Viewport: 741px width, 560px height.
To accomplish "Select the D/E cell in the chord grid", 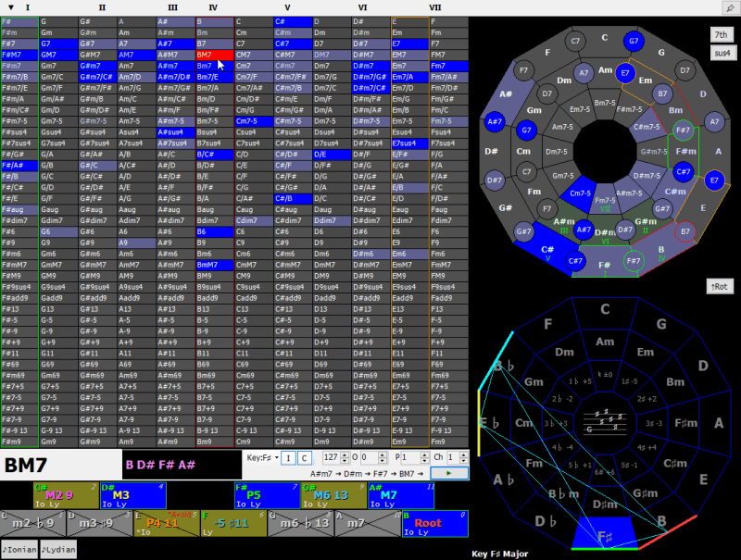I will pyautogui.click(x=332, y=155).
